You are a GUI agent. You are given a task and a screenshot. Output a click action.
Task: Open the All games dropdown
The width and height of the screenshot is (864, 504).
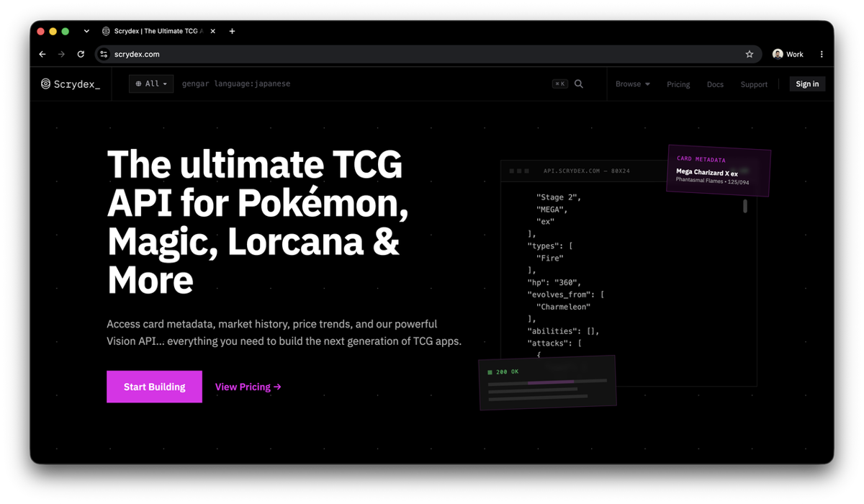click(151, 84)
